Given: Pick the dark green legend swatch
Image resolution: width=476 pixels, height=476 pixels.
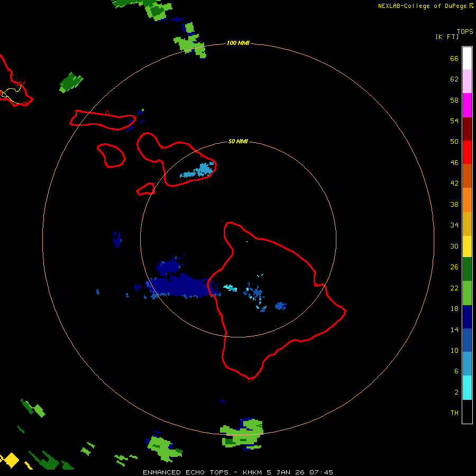Looking at the screenshot, I should coord(467,269).
